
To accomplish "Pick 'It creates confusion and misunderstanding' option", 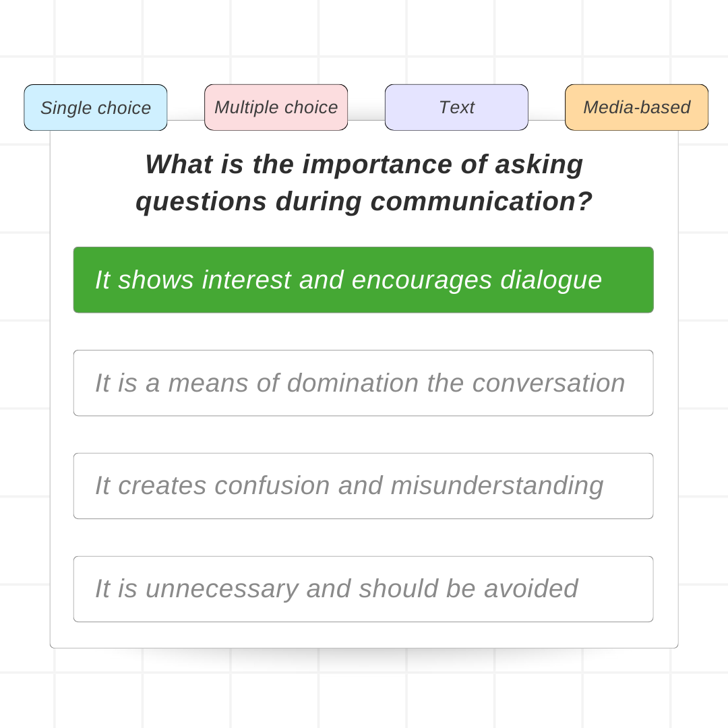I will [x=363, y=486].
